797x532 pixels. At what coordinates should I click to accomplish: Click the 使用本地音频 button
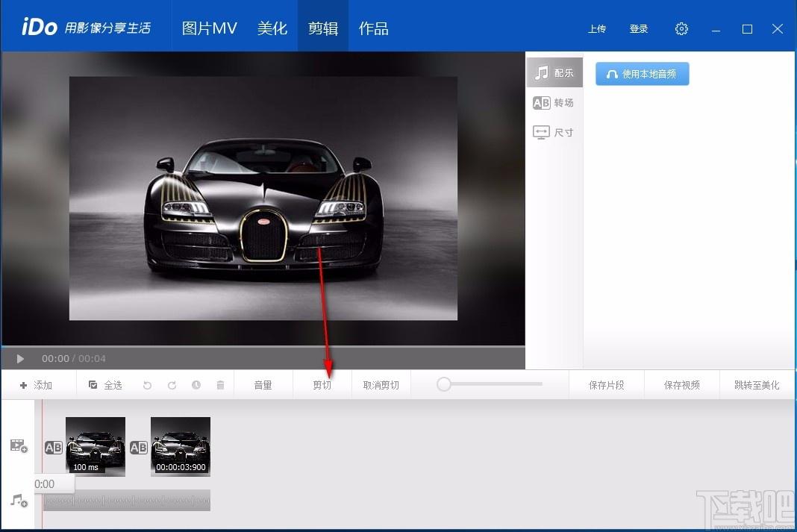coord(643,74)
